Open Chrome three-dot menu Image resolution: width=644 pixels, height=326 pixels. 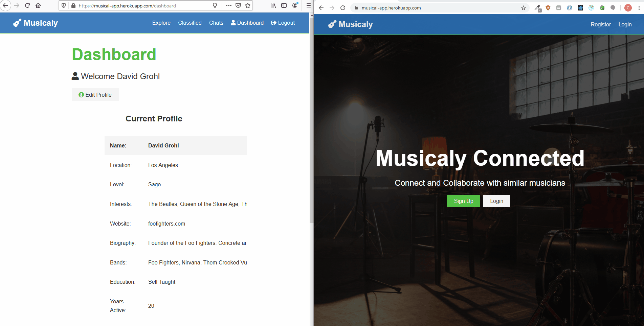click(639, 8)
